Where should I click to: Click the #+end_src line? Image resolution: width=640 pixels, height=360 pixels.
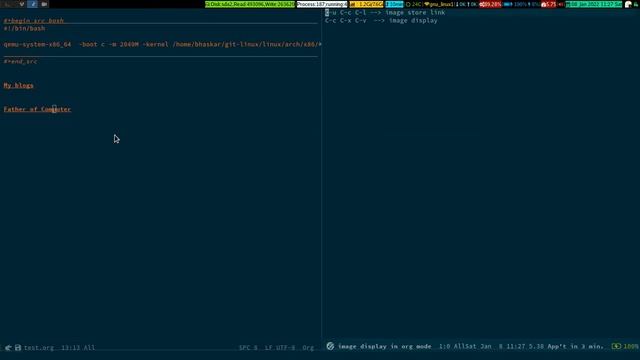[x=20, y=61]
